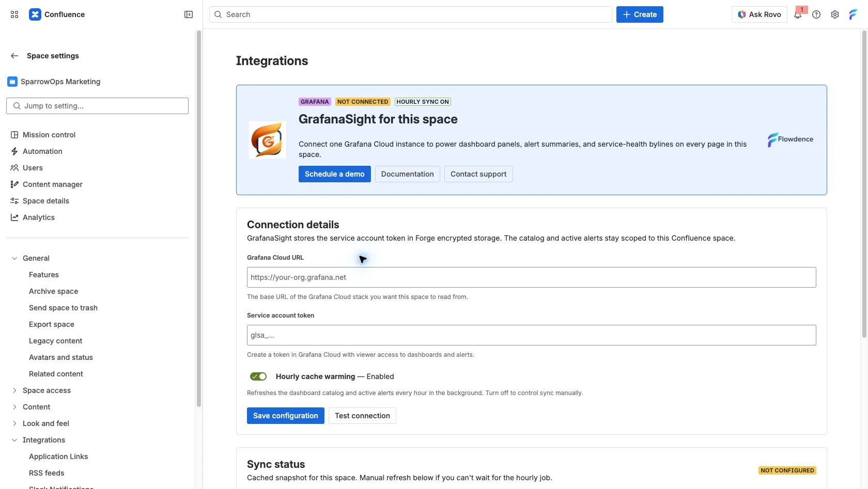Focus the Jump to setting field
Image resolution: width=868 pixels, height=489 pixels.
(x=97, y=106)
